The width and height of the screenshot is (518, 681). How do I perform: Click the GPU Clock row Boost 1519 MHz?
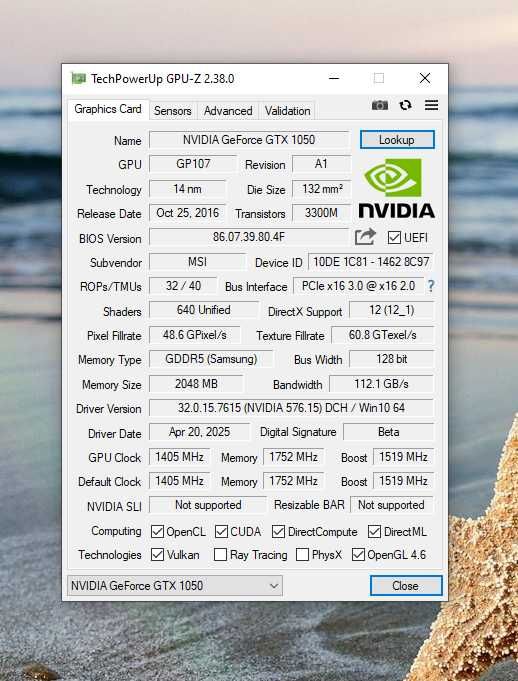(x=403, y=457)
